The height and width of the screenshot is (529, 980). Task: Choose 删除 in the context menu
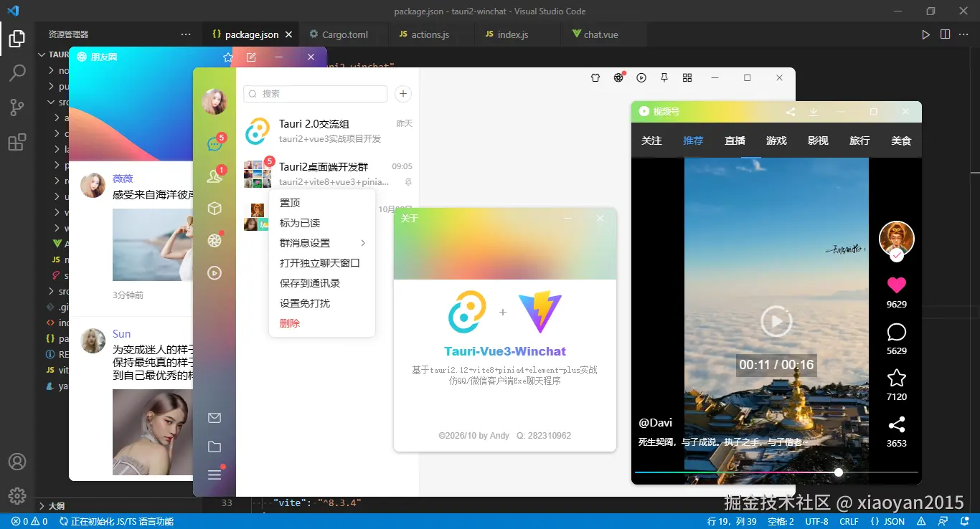click(x=322, y=323)
